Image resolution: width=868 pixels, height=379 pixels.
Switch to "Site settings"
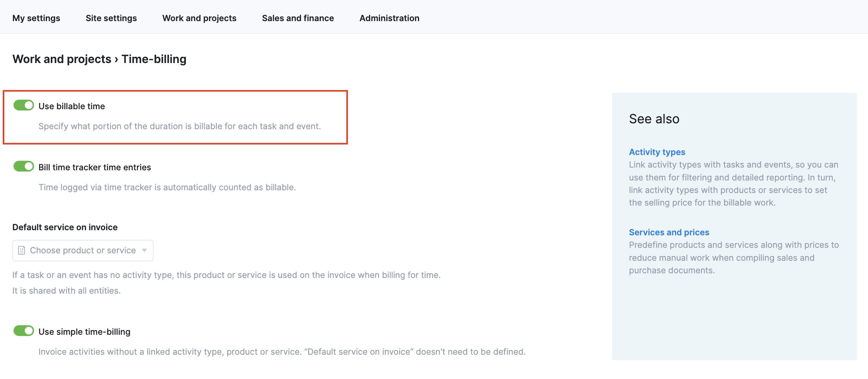point(111,18)
